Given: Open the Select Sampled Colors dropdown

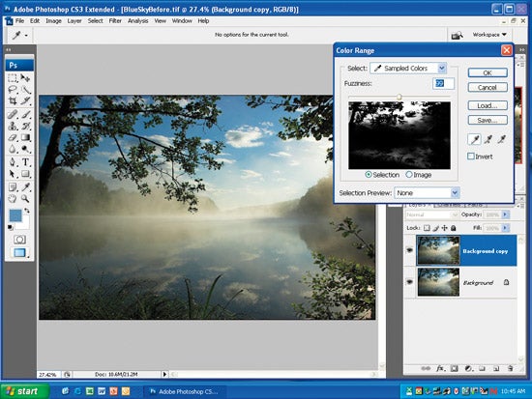Looking at the screenshot, I should click(408, 69).
